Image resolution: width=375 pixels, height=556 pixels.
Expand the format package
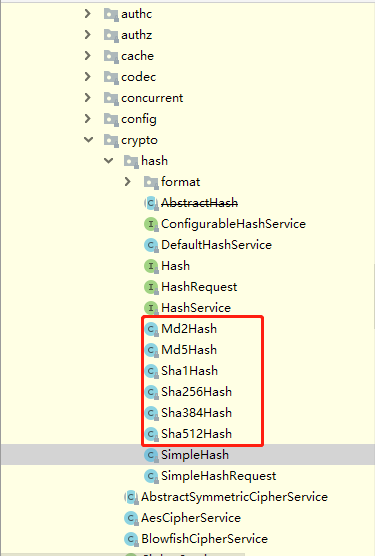coord(128,182)
